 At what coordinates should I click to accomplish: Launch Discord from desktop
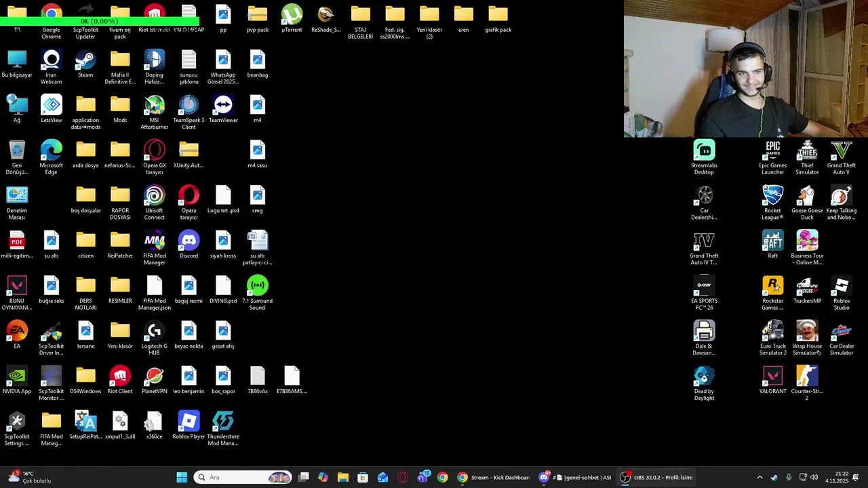[189, 245]
